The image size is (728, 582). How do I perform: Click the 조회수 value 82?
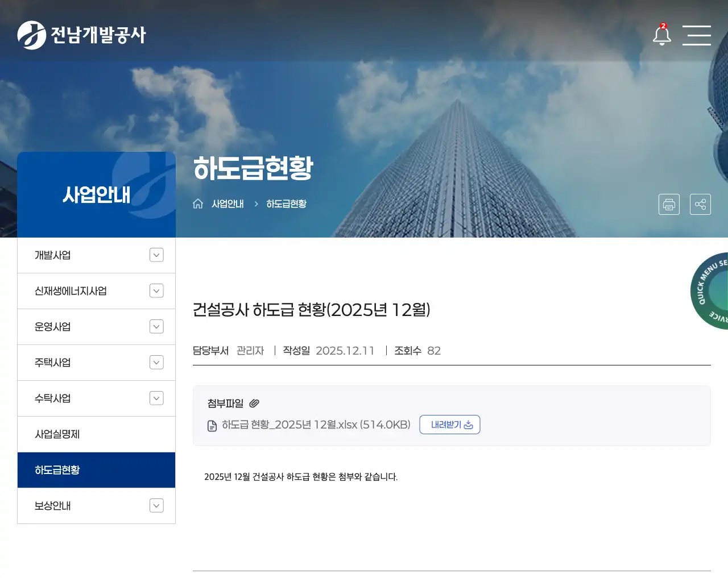tap(434, 351)
